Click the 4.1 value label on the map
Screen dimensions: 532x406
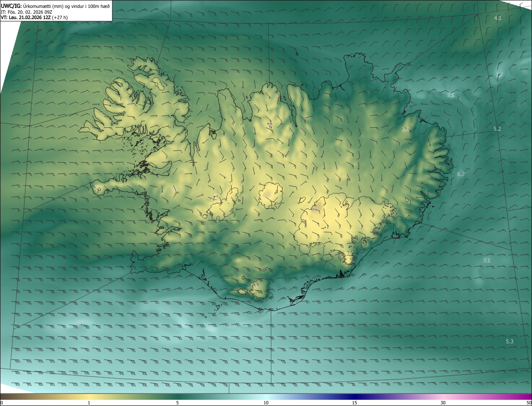tap(498, 18)
